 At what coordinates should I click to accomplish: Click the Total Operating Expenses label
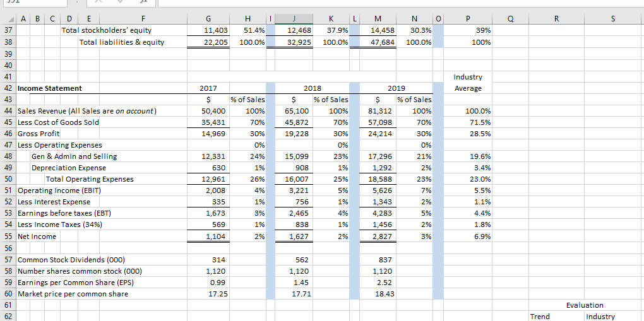tap(90, 179)
